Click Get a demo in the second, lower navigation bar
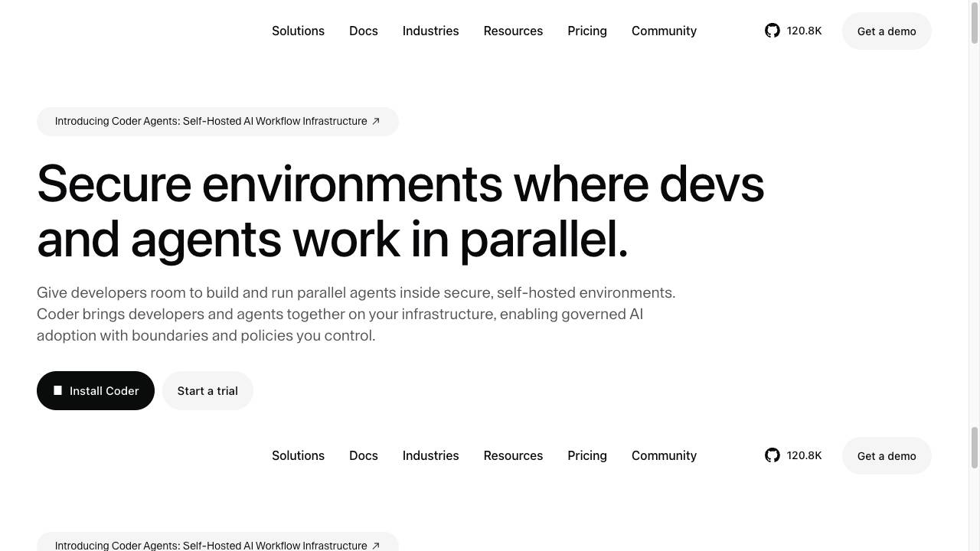This screenshot has height=551, width=980. pos(887,456)
